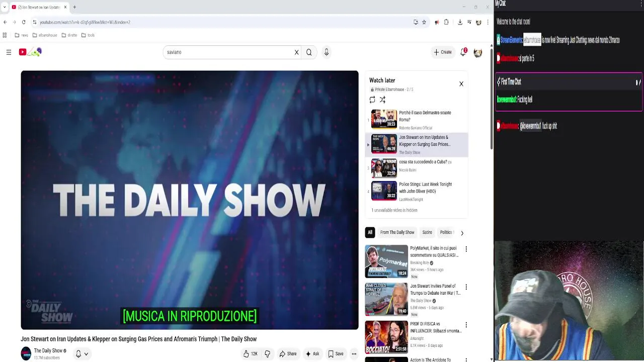Open the Create menu

click(x=443, y=52)
